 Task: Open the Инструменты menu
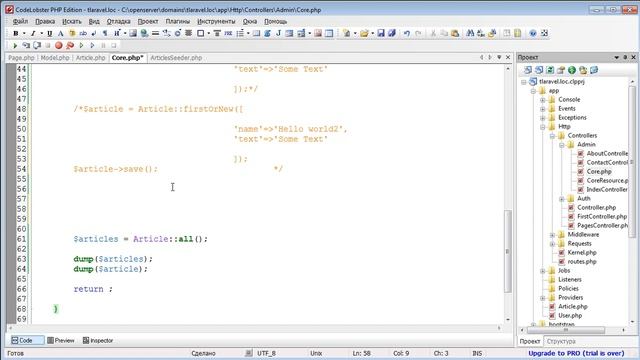tap(216, 21)
